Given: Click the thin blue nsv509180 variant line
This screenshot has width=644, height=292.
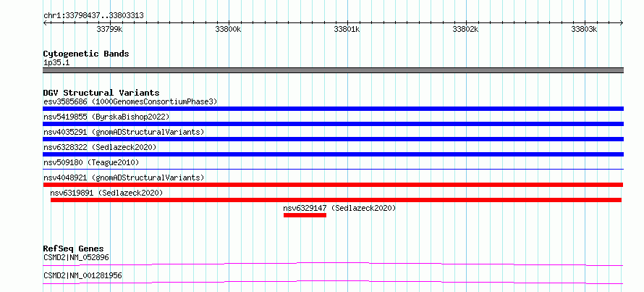Looking at the screenshot, I should (x=333, y=169).
